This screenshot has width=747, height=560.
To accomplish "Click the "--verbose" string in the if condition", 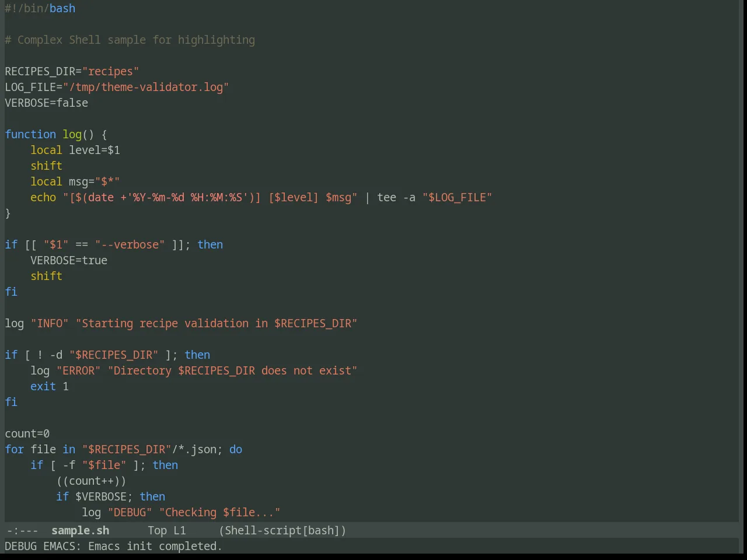I will point(130,244).
